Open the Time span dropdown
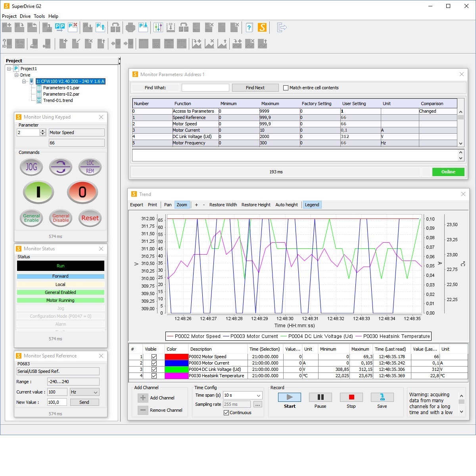Viewport: 476px width, 476px height. [258, 395]
